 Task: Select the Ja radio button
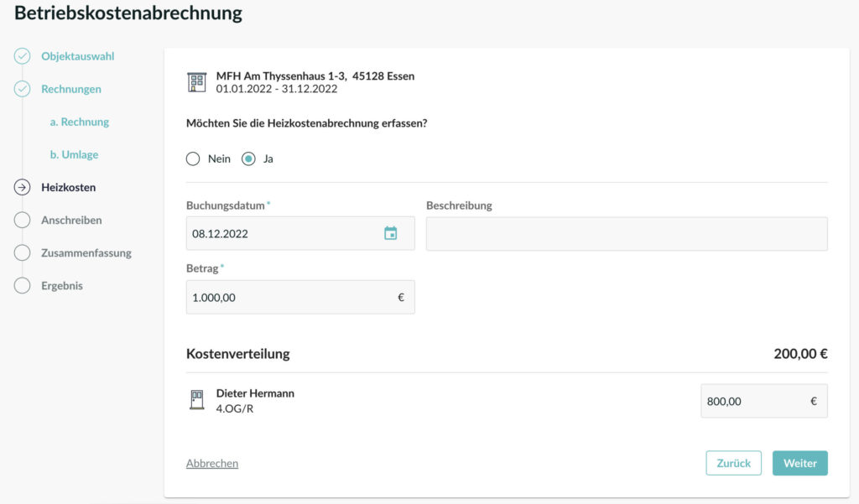[x=248, y=158]
